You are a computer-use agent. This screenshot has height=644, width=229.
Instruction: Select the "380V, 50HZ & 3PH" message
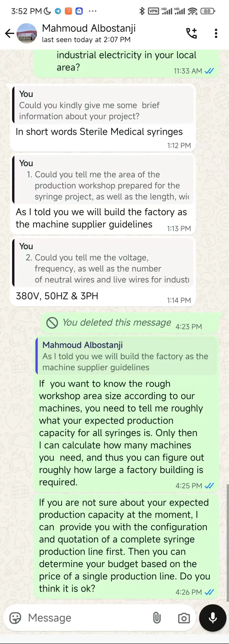[x=57, y=296]
